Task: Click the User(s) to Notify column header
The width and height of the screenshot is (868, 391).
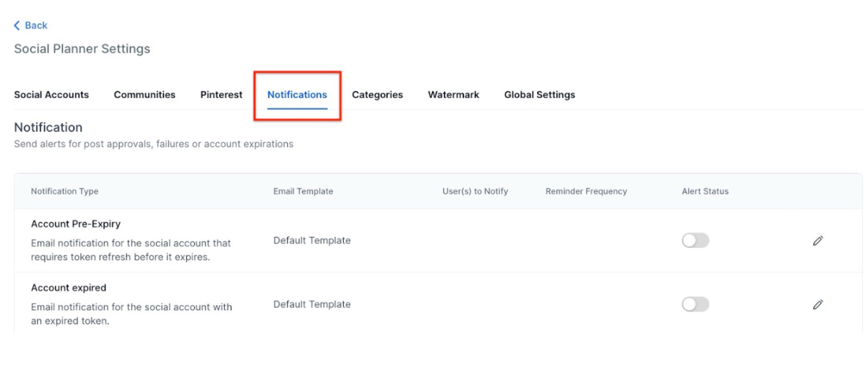Action: pos(475,191)
